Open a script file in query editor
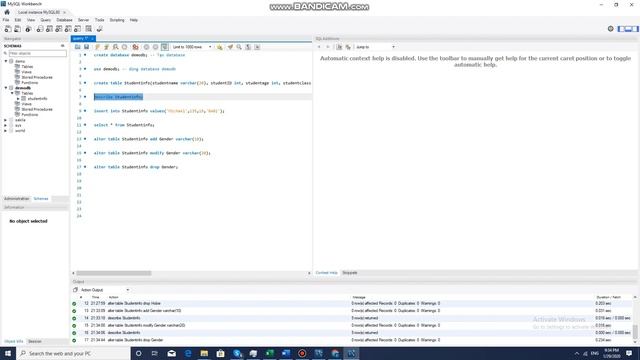 [x=78, y=47]
